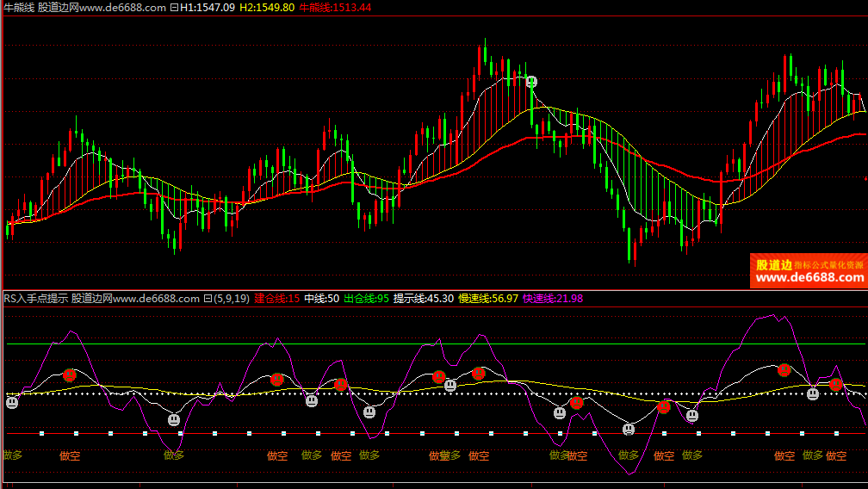Select the lowest white smiley in the indicator panel
Viewport: 868px width, 489px height.
tap(629, 428)
